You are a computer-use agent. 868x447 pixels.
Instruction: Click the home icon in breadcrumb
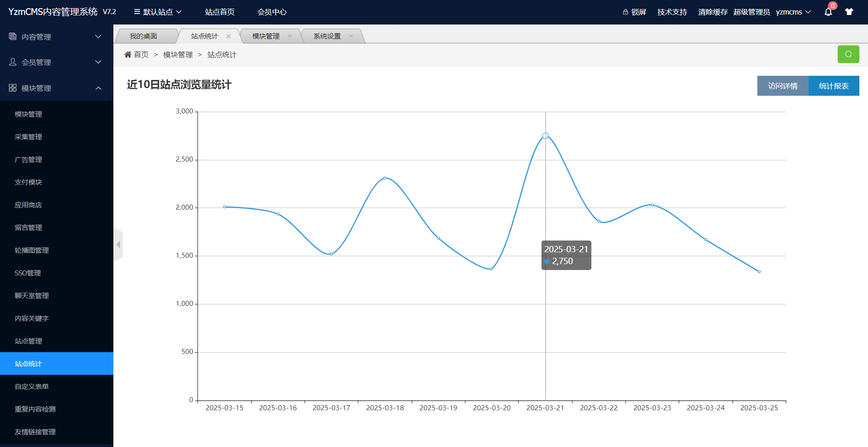[128, 54]
